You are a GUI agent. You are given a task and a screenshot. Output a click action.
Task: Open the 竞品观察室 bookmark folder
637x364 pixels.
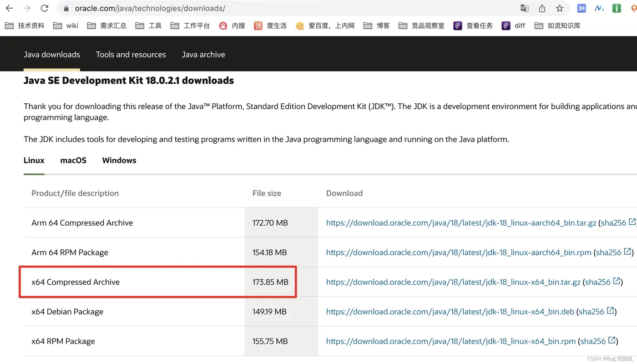pos(421,25)
